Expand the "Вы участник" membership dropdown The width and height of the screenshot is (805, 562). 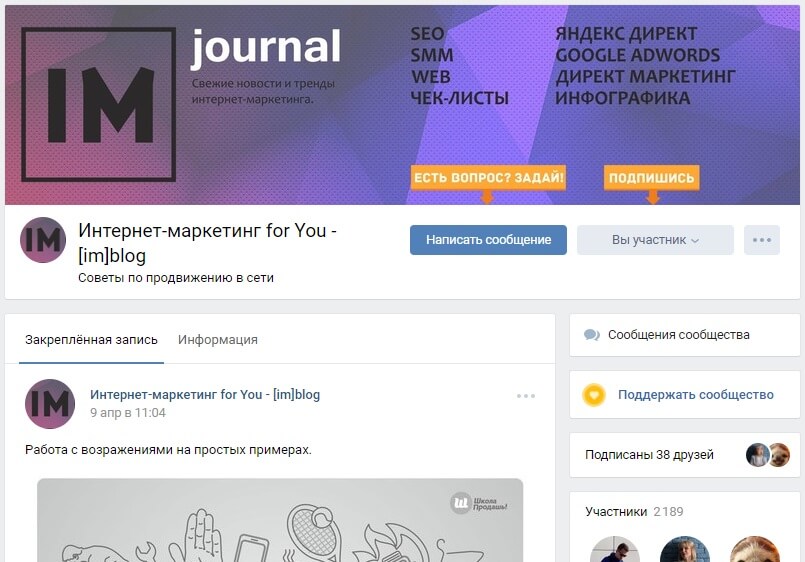click(655, 240)
